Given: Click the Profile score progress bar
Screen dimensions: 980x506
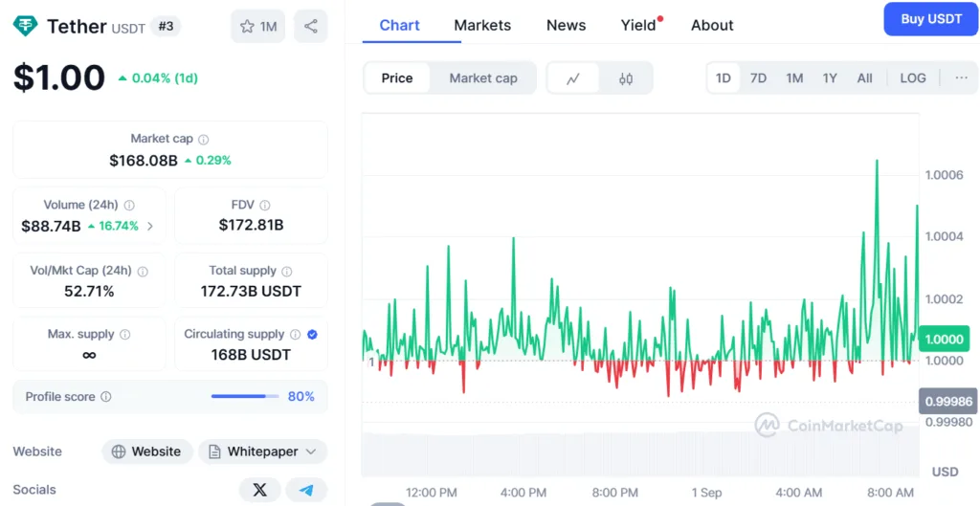Looking at the screenshot, I should tap(245, 397).
